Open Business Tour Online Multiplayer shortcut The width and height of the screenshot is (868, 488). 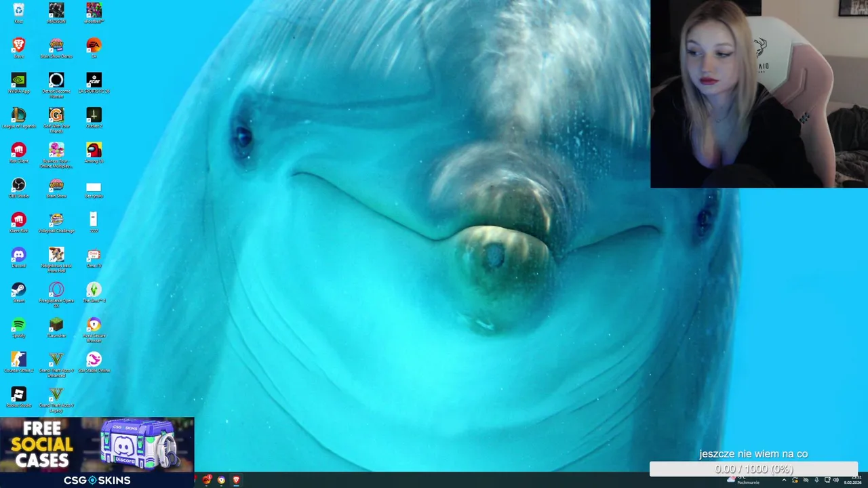click(x=56, y=155)
